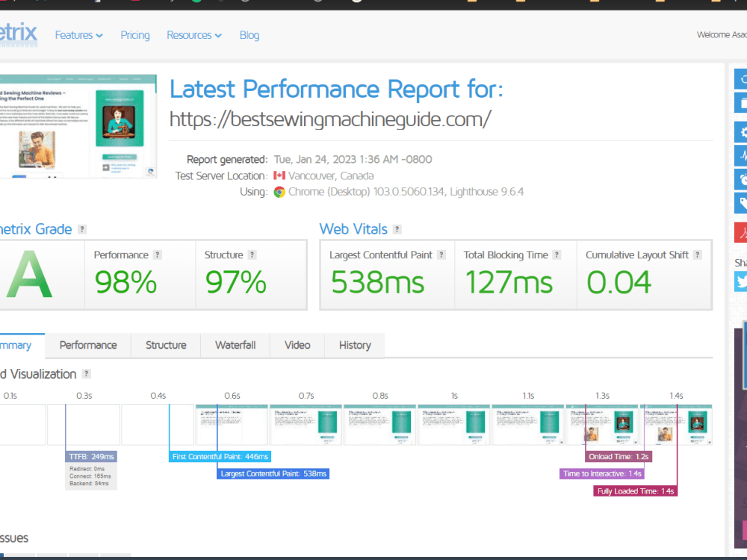The image size is (747, 560).
Task: Click the Backend: 84ms detail text
Action: (x=89, y=483)
